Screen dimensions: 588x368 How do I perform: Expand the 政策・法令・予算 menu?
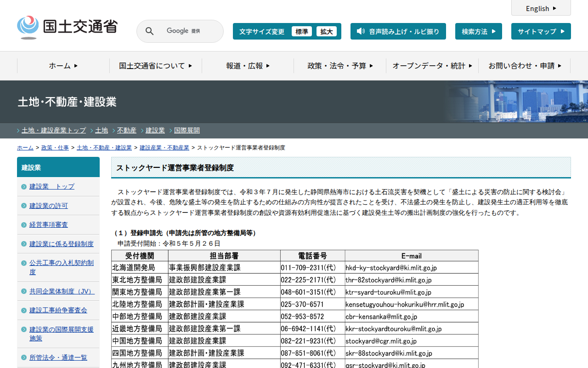pyautogui.click(x=340, y=66)
